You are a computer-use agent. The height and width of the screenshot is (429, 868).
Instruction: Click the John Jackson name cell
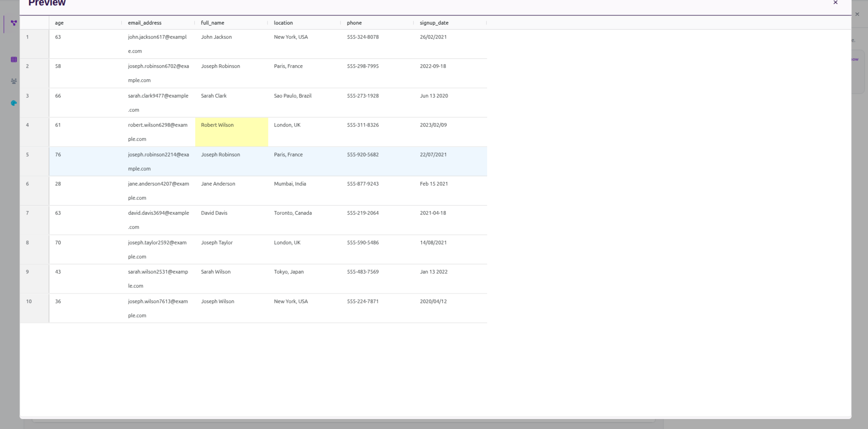click(x=232, y=44)
